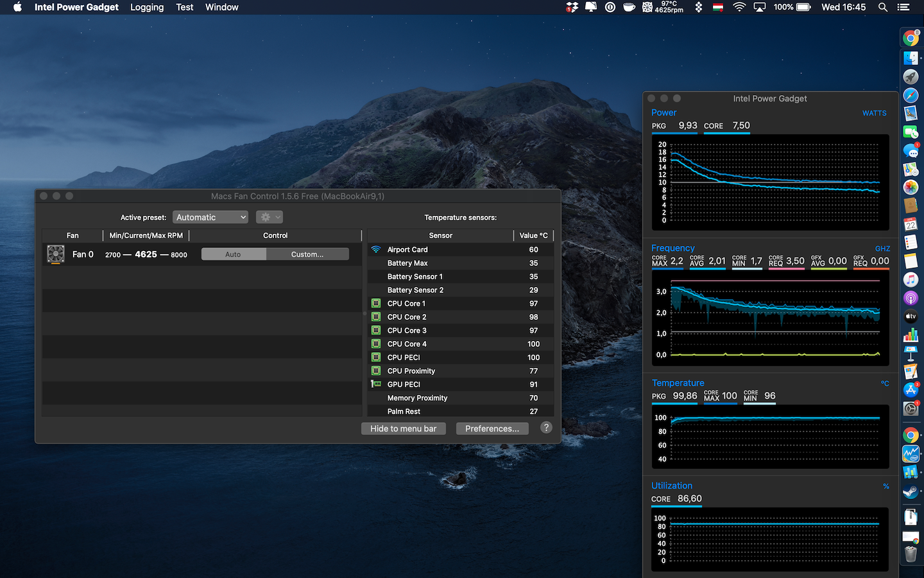The height and width of the screenshot is (578, 924).
Task: Open System Preferences from the Dock
Action: 911,408
